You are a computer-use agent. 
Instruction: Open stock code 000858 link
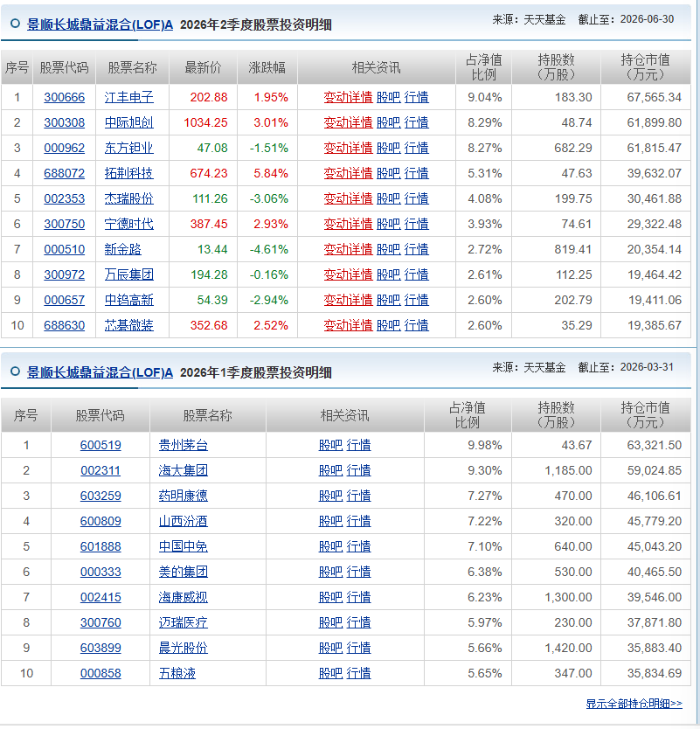100,673
